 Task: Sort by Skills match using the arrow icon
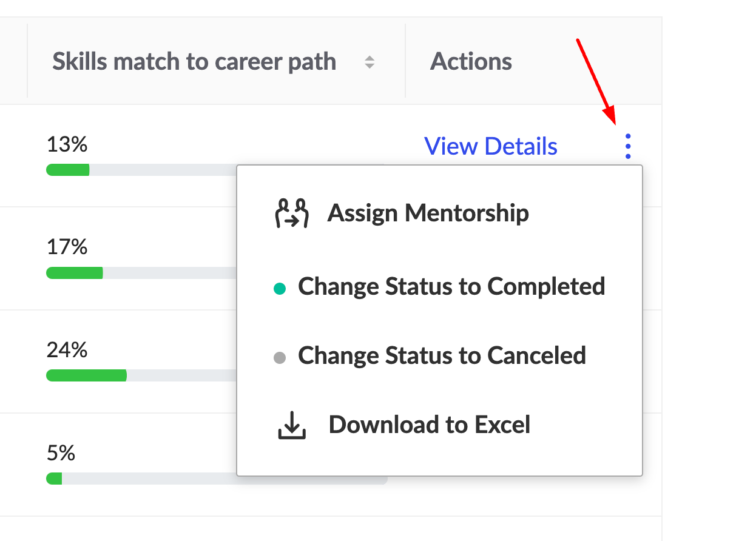[x=369, y=62]
